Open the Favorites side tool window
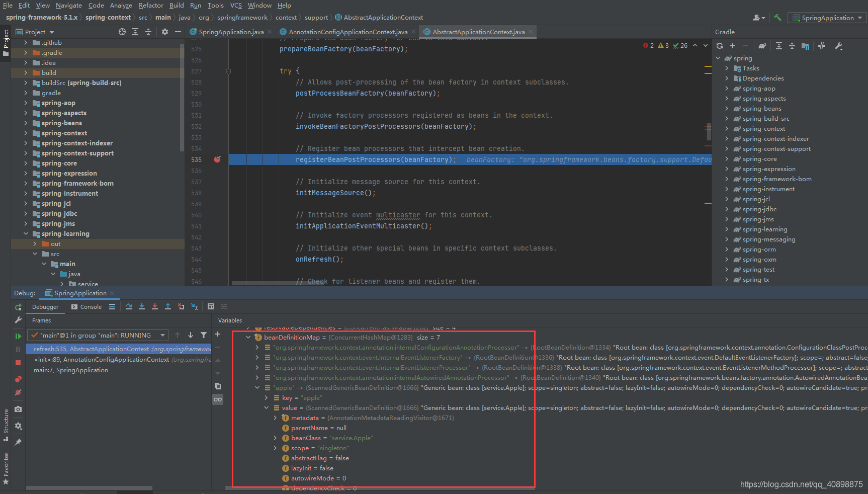 click(6, 468)
